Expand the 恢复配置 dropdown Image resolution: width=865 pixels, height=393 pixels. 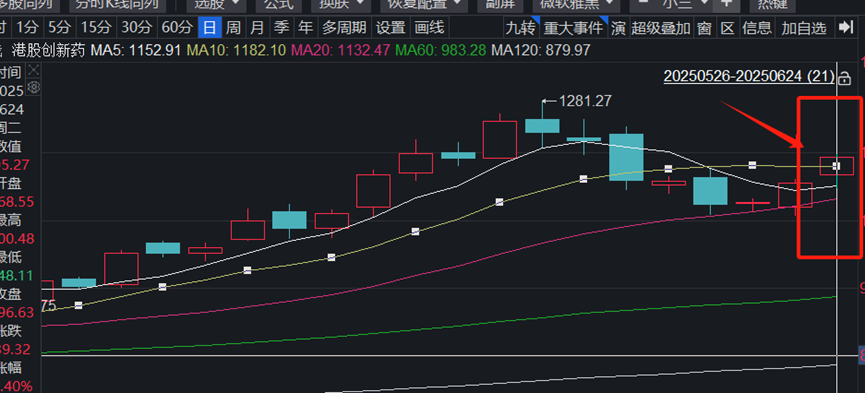(424, 4)
